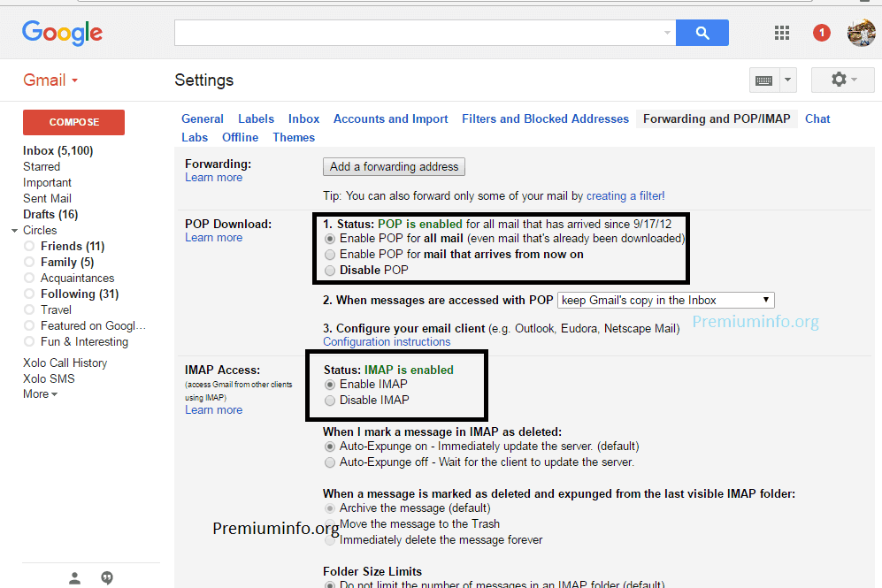Image resolution: width=882 pixels, height=588 pixels.
Task: Open the notifications bell with badge count
Action: click(x=821, y=32)
